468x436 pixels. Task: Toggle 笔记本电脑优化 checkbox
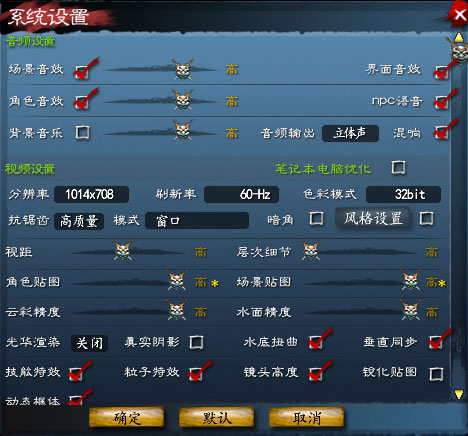398,167
